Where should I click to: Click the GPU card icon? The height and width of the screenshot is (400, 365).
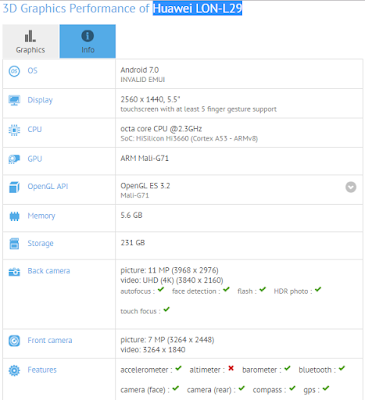tap(14, 159)
